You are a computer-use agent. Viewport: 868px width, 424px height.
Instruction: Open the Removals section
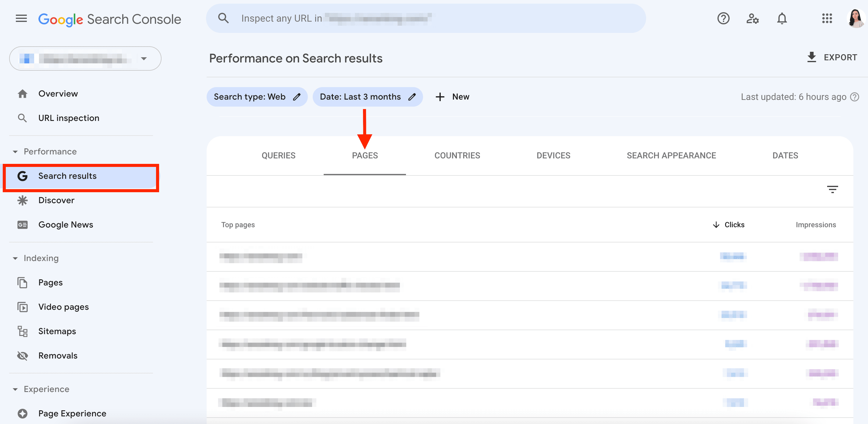pyautogui.click(x=58, y=355)
